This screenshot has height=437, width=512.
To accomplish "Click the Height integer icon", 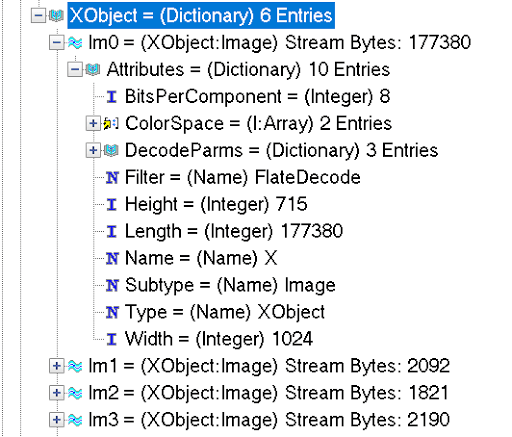I will pos(112,204).
